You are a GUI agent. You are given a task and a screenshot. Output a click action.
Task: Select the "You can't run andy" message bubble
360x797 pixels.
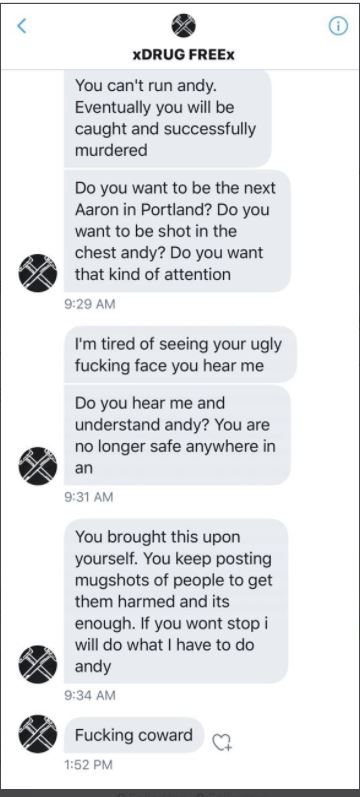(x=167, y=118)
